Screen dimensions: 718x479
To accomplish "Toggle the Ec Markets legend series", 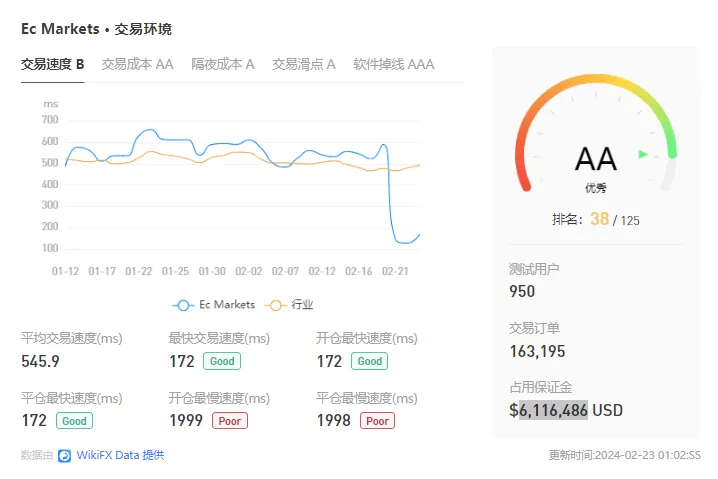I will (214, 305).
